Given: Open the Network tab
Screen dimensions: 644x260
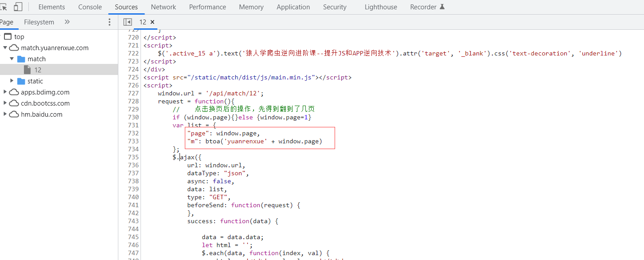Looking at the screenshot, I should 164,7.
